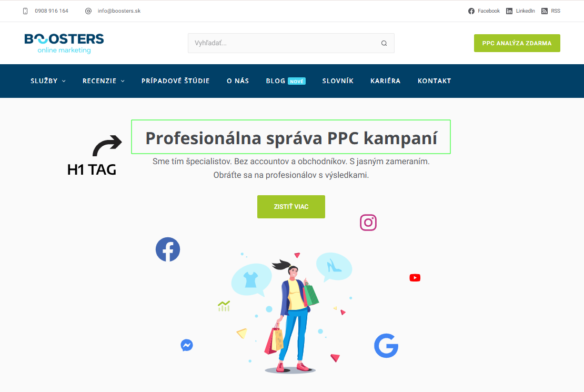Open the Prípadové štúdie menu item
The width and height of the screenshot is (584, 392).
point(175,81)
